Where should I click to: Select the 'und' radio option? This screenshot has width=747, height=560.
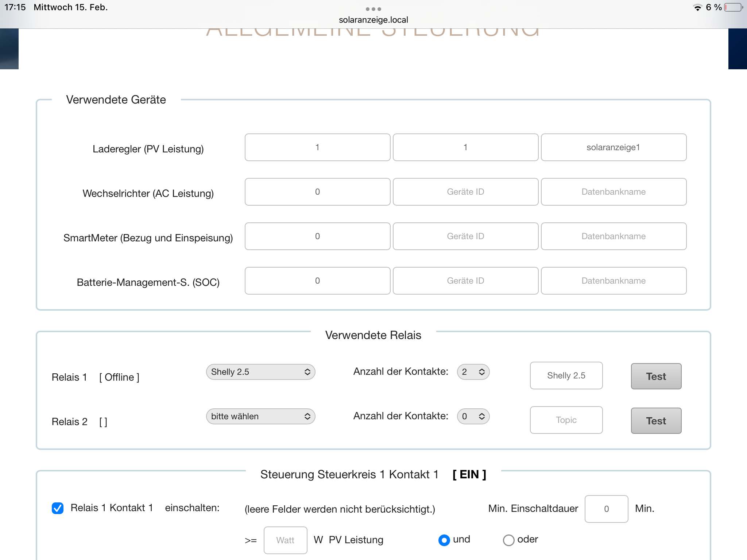[x=444, y=540]
